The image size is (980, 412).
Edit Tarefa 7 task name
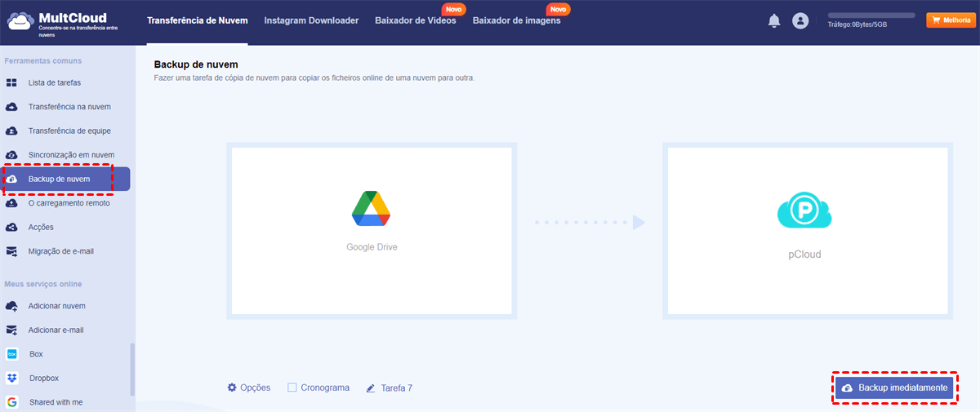396,388
